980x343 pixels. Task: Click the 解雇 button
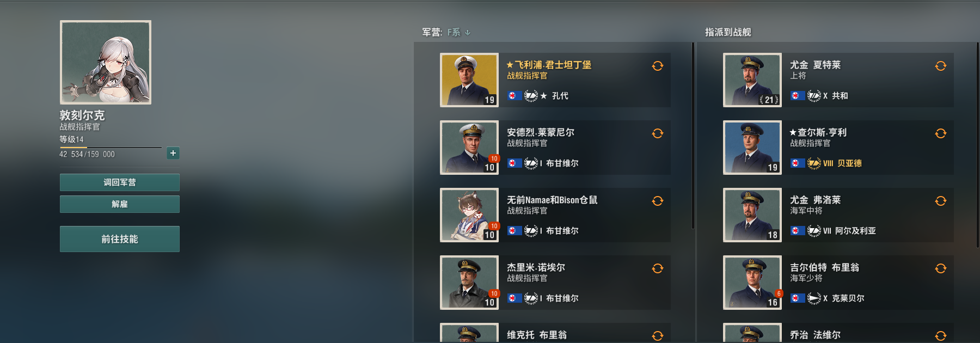(120, 204)
